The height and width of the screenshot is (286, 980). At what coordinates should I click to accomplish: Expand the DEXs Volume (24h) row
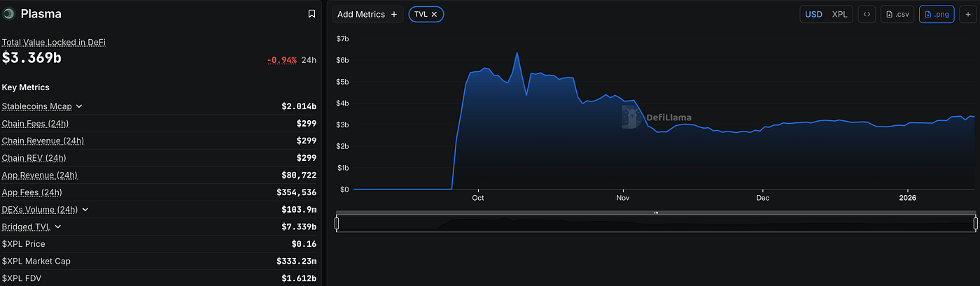(x=85, y=210)
